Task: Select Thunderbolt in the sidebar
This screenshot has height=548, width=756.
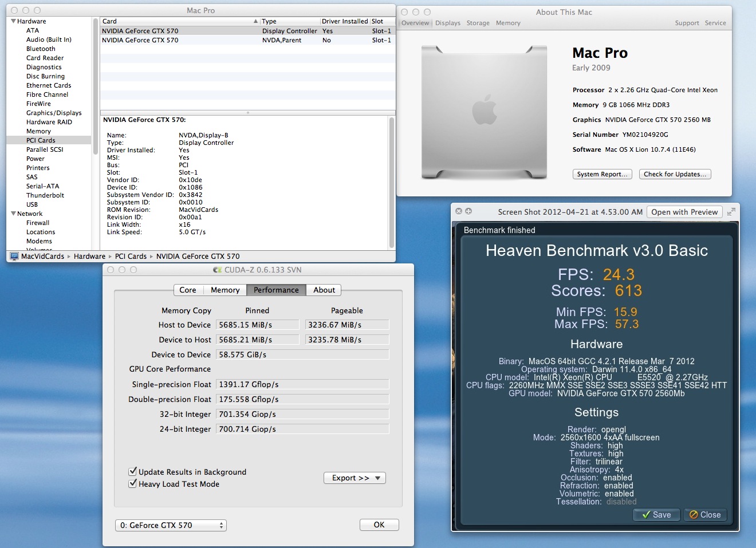Action: coord(45,195)
